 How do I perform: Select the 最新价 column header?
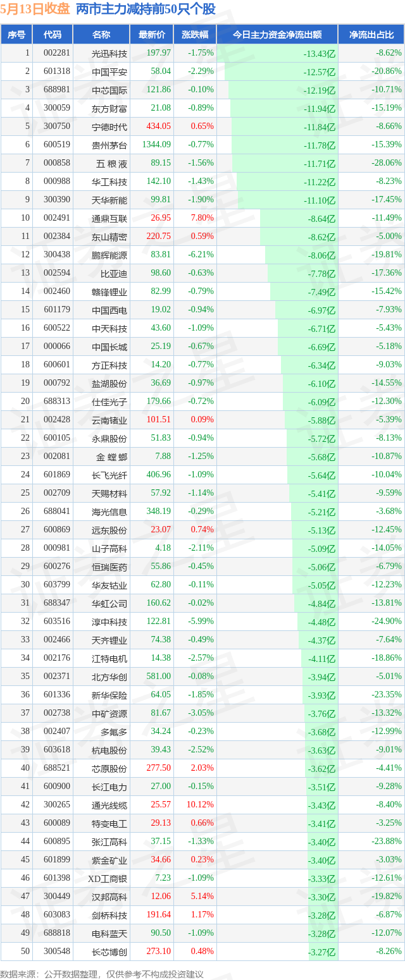[152, 35]
